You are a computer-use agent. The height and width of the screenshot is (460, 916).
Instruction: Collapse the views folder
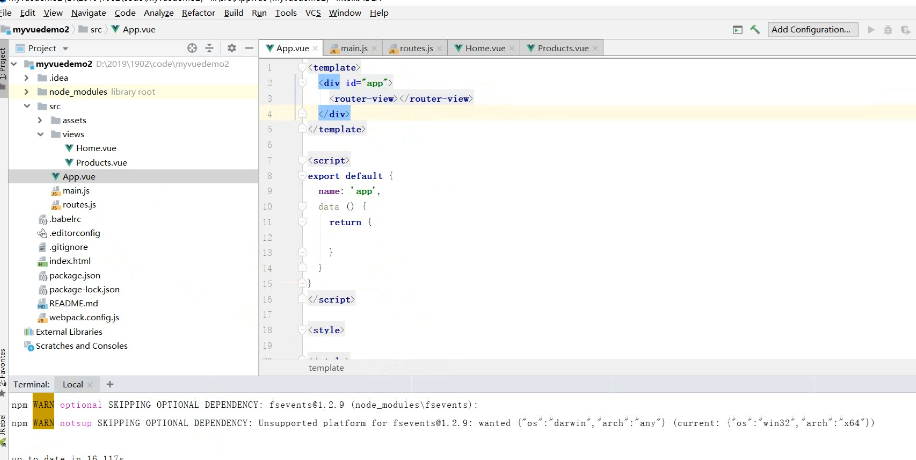[40, 134]
